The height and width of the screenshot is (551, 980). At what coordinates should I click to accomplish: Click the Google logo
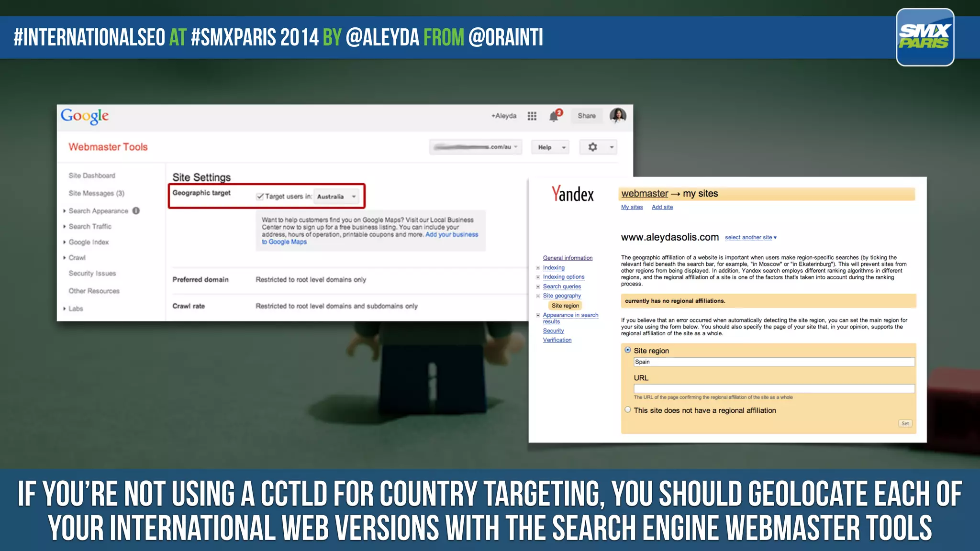[x=85, y=116]
